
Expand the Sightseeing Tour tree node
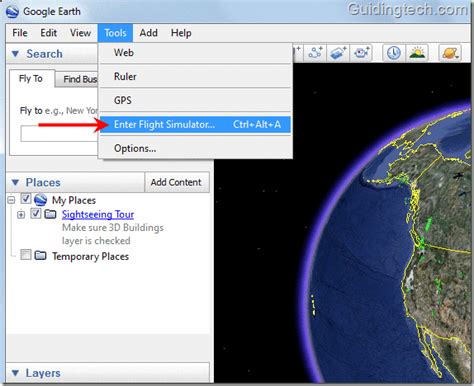click(21, 215)
